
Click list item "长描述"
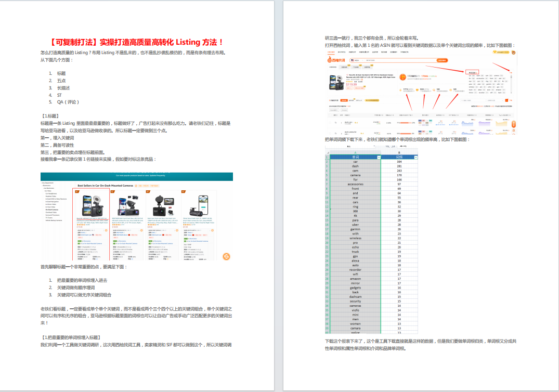click(x=63, y=88)
